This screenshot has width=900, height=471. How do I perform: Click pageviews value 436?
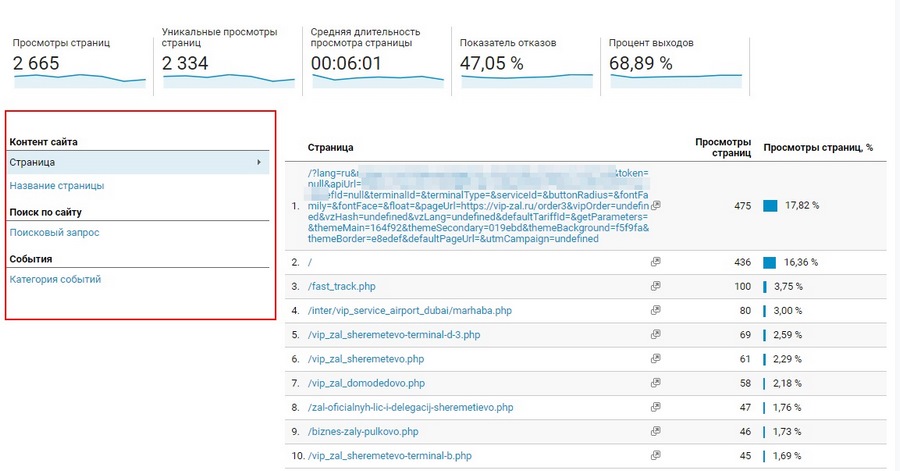click(742, 262)
